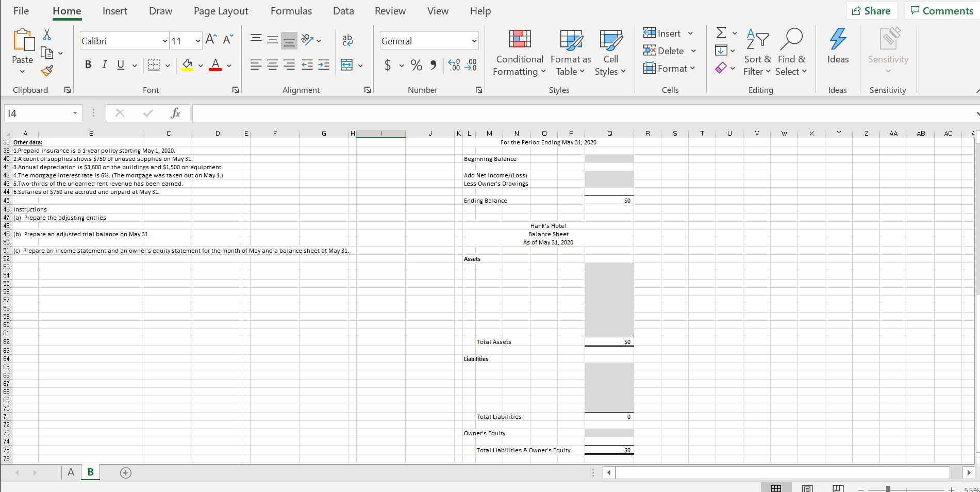Open the Comments pane button
Image resolution: width=980 pixels, height=492 pixels.
pyautogui.click(x=942, y=11)
